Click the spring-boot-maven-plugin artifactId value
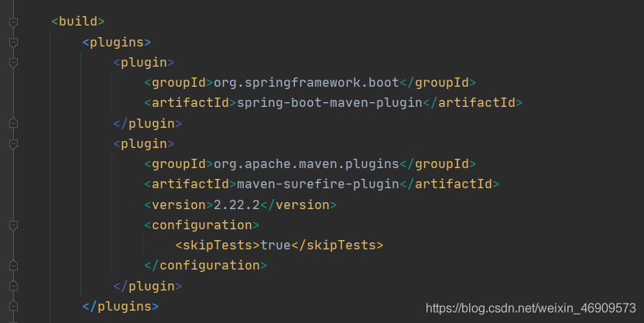 [330, 103]
